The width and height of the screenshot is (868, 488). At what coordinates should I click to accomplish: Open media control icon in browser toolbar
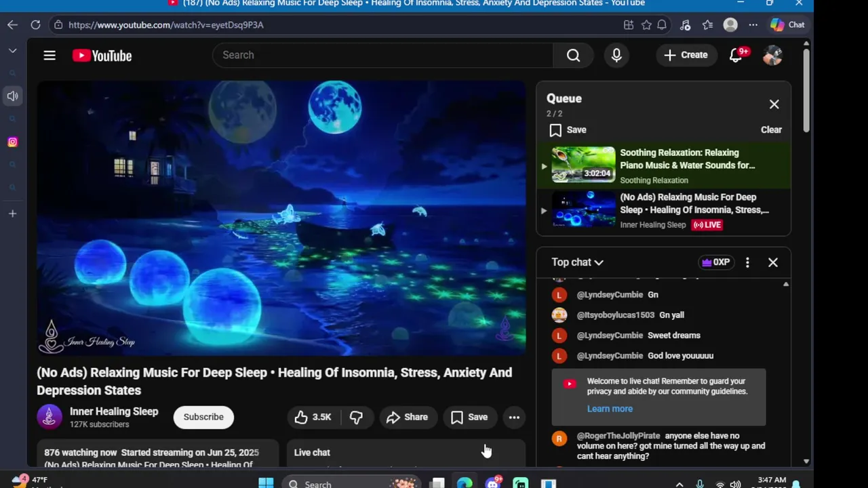pos(685,24)
